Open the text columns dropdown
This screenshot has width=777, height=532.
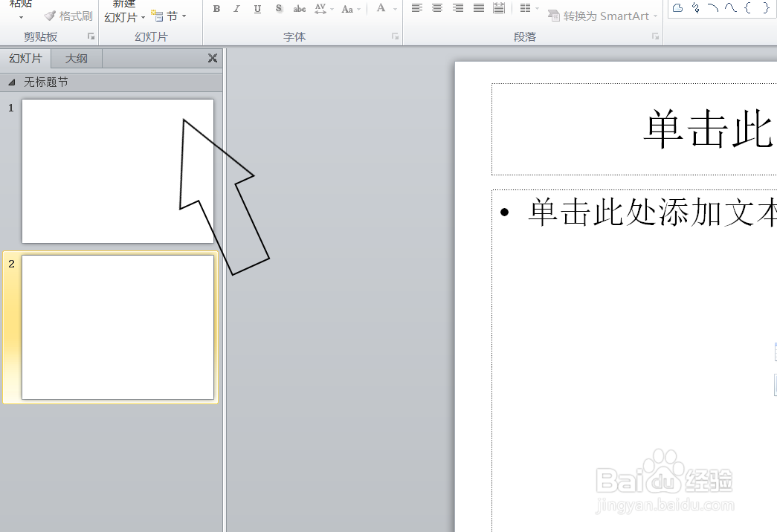[x=529, y=8]
